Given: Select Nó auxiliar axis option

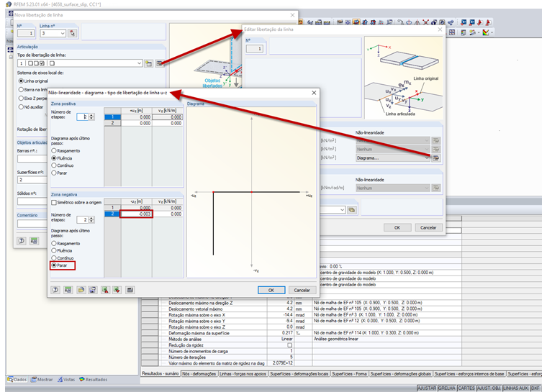Looking at the screenshot, I should (x=21, y=107).
